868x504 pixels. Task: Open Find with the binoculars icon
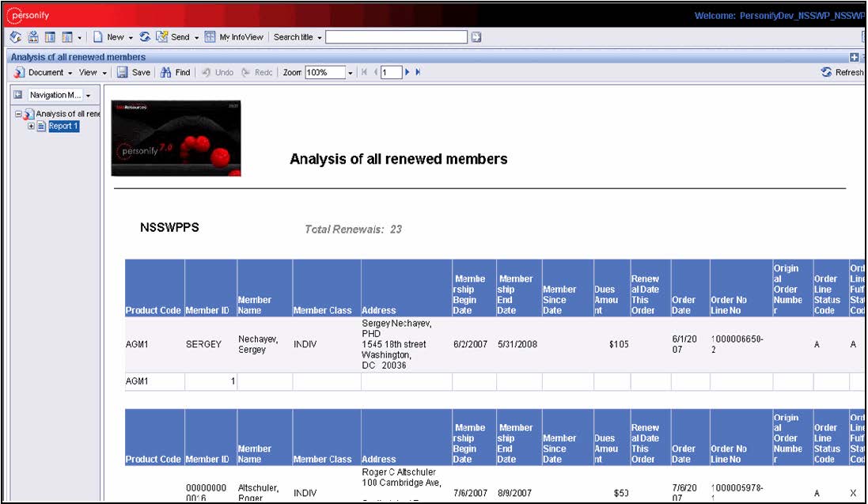coord(166,72)
